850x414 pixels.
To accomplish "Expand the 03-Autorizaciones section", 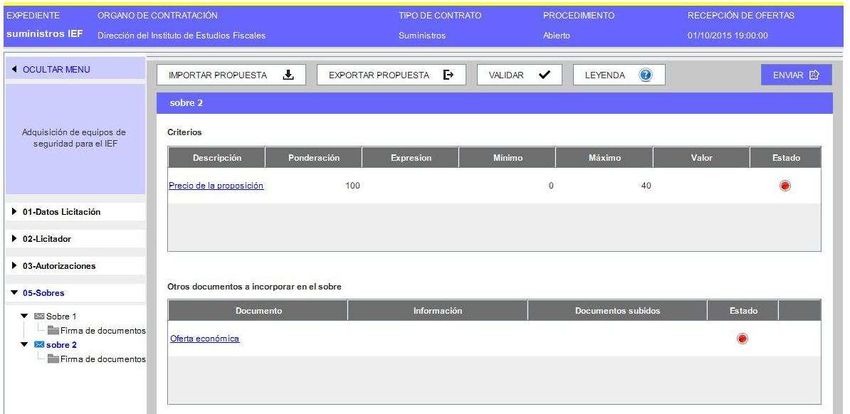I will 59,265.
